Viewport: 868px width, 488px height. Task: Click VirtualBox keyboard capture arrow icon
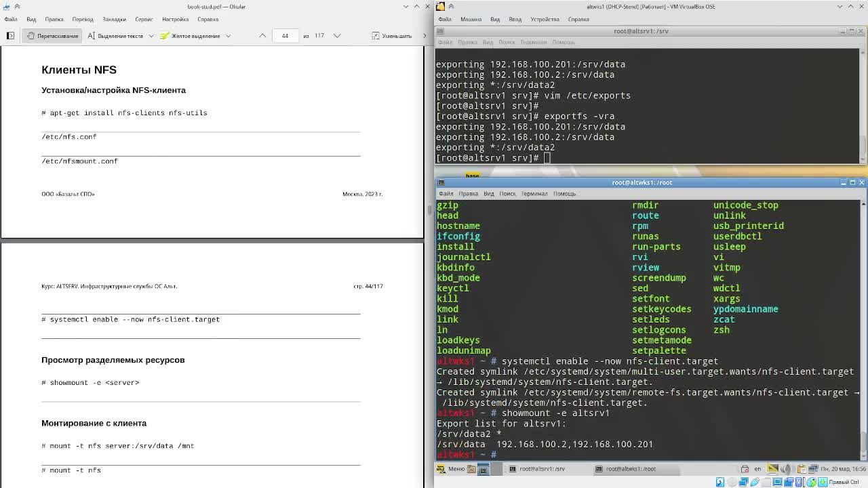click(823, 482)
